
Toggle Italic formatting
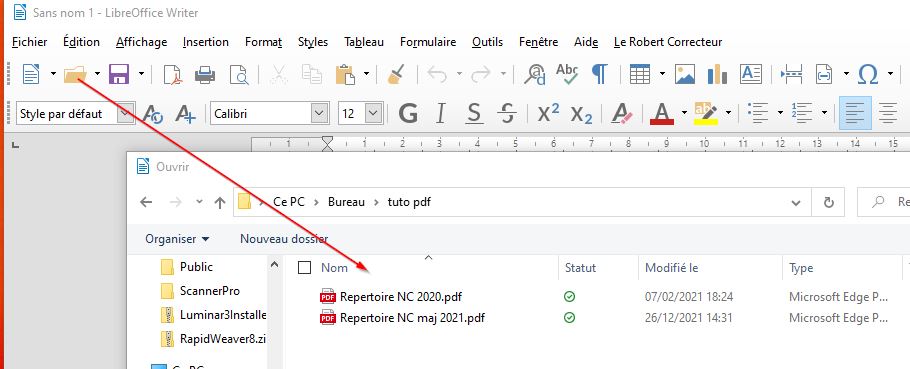[x=441, y=113]
